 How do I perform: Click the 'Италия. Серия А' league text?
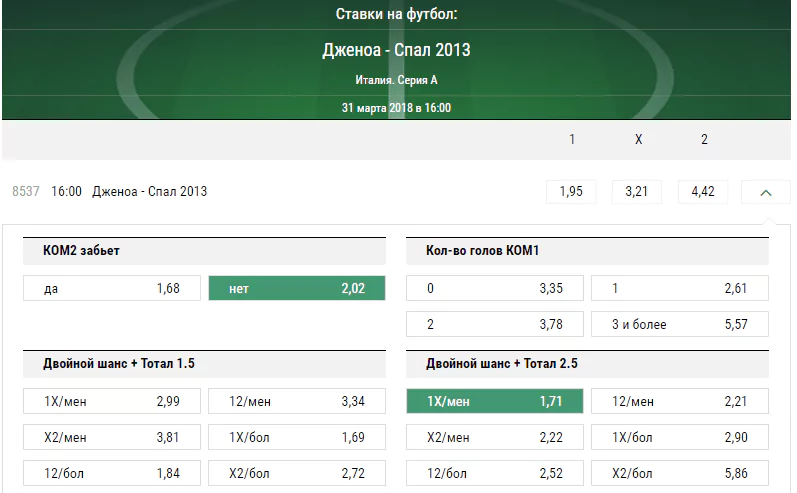click(x=396, y=80)
